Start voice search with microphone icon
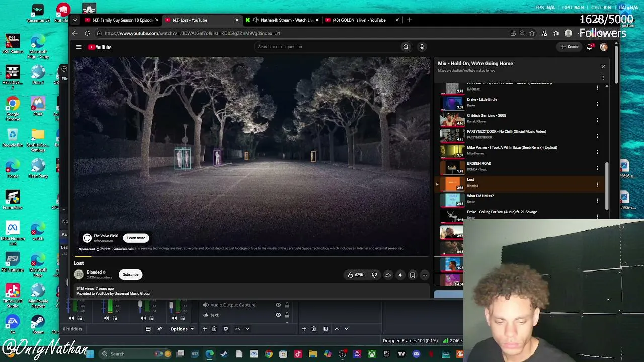644x362 pixels. click(x=422, y=47)
